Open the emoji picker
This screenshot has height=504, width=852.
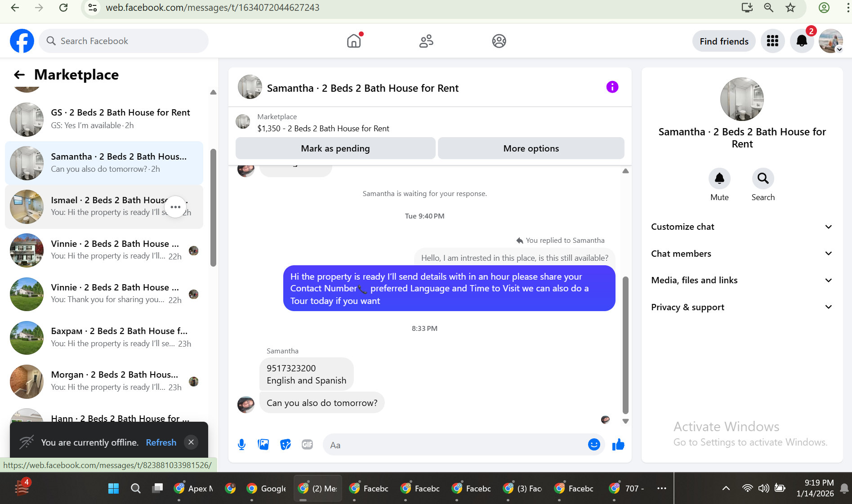pos(594,445)
